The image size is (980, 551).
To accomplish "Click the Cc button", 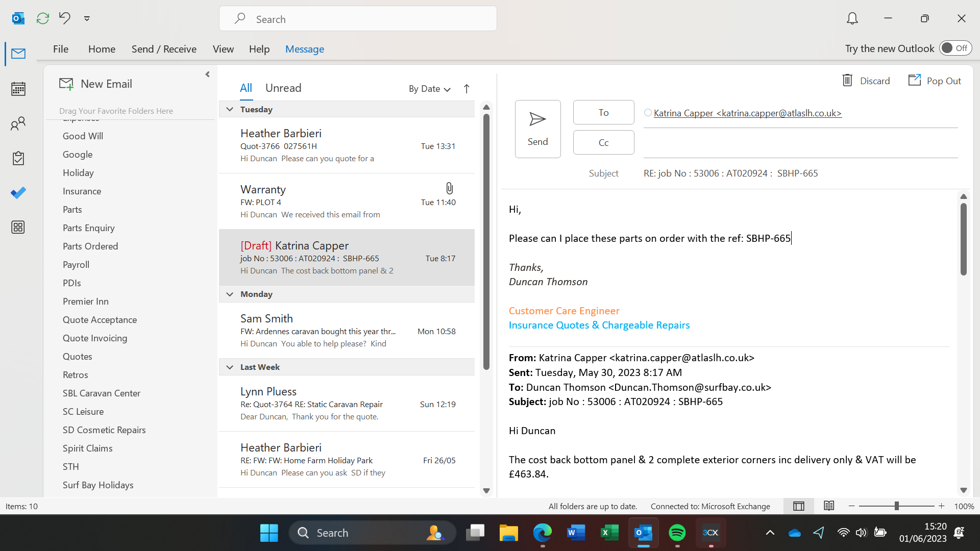I will [x=603, y=142].
